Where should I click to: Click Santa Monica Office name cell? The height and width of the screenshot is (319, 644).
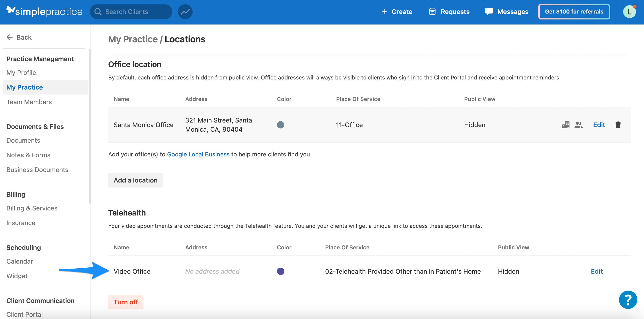[x=144, y=125]
